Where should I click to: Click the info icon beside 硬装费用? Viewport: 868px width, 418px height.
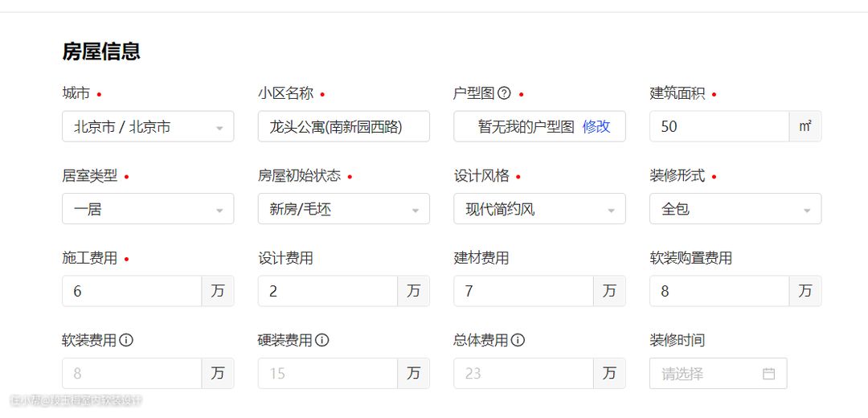(322, 340)
